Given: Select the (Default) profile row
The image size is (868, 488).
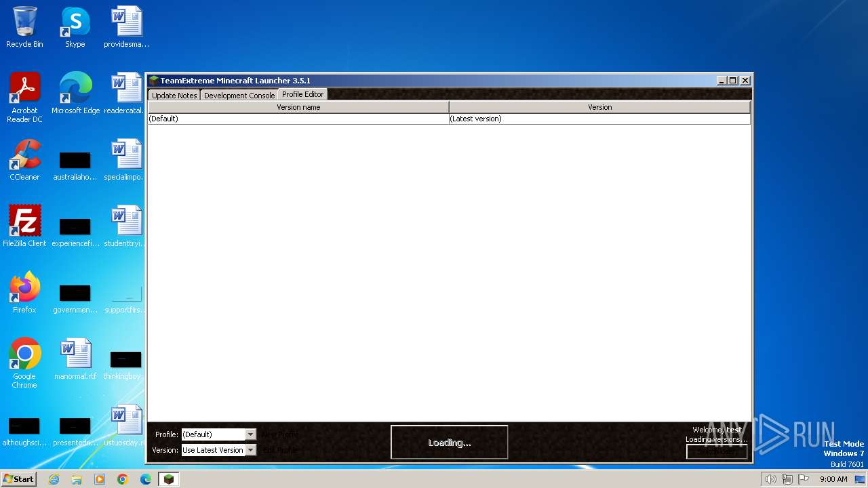Looking at the screenshot, I should pyautogui.click(x=449, y=119).
